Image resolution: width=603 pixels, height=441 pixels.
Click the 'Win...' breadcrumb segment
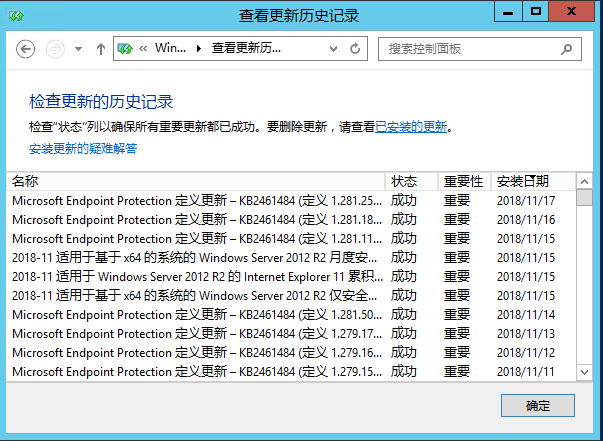click(x=170, y=48)
